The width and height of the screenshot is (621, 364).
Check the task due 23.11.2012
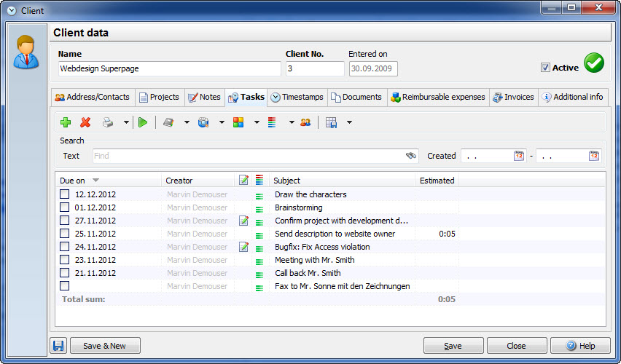[x=65, y=260]
